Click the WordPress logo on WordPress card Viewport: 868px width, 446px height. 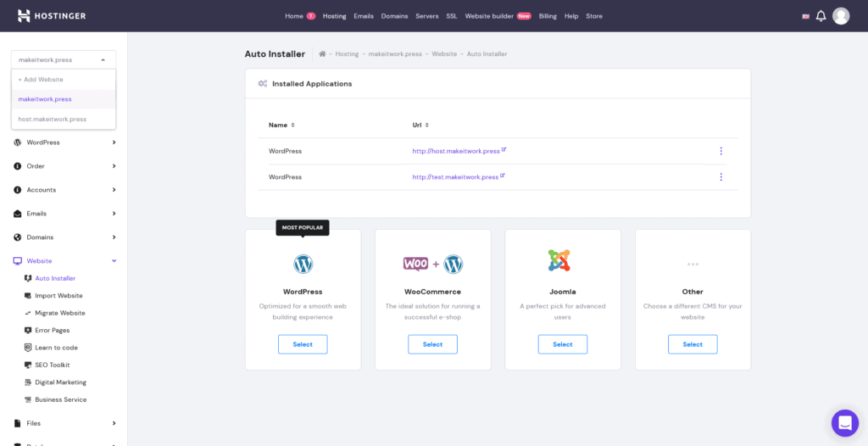(303, 265)
